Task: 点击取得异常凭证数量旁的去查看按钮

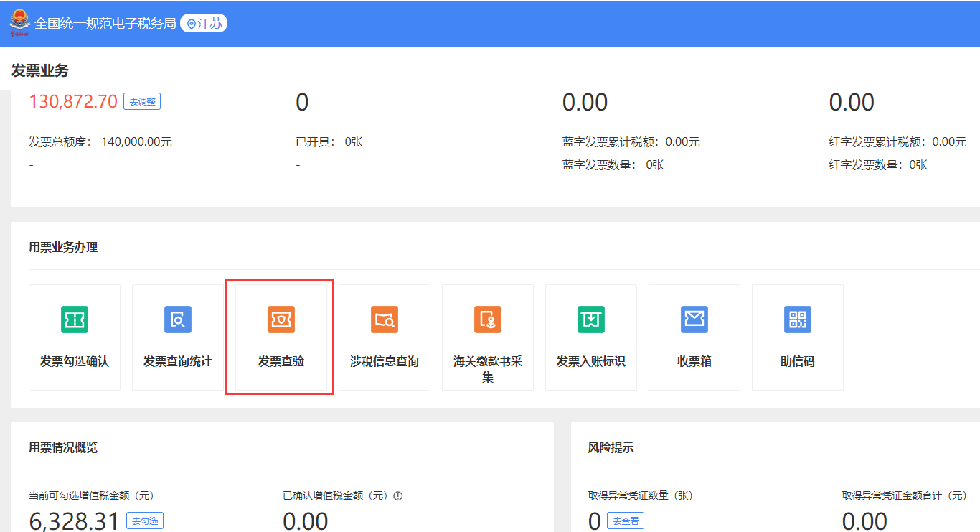Action: tap(625, 521)
